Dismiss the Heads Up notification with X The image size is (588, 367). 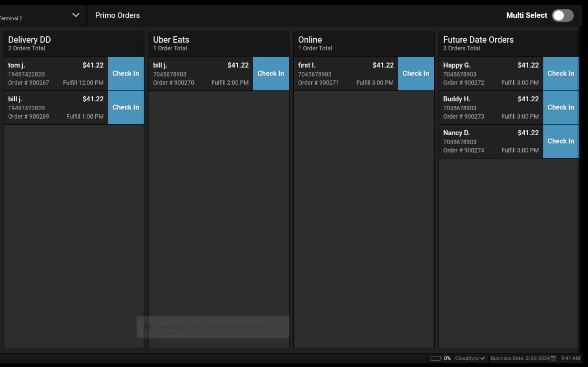[x=278, y=327]
